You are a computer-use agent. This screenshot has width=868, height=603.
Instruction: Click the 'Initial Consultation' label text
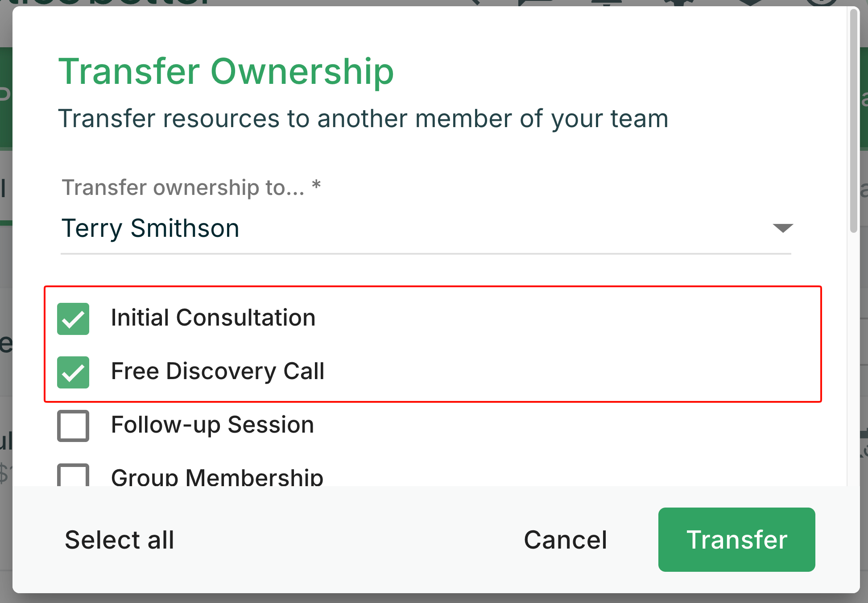213,318
